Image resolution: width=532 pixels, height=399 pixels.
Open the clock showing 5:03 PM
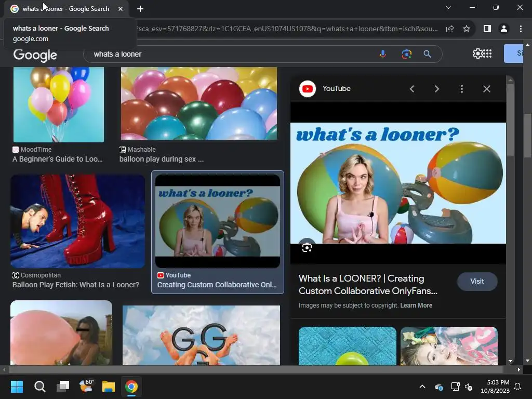click(495, 387)
